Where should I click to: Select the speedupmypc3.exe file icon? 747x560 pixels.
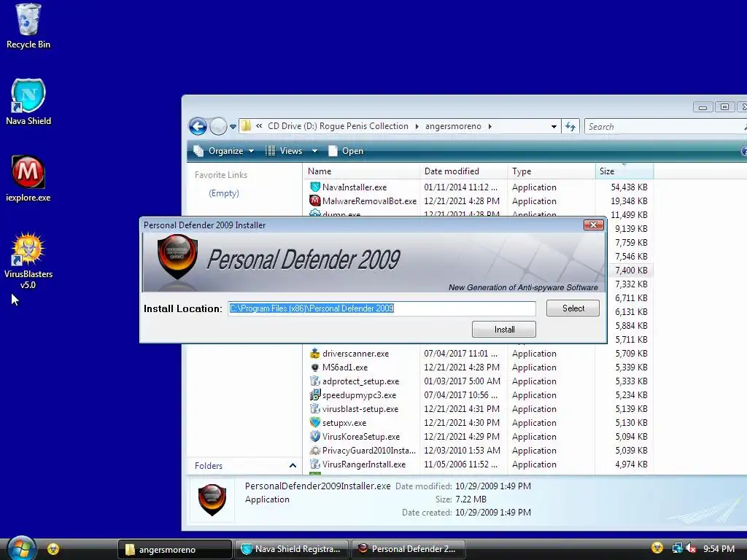(x=315, y=394)
